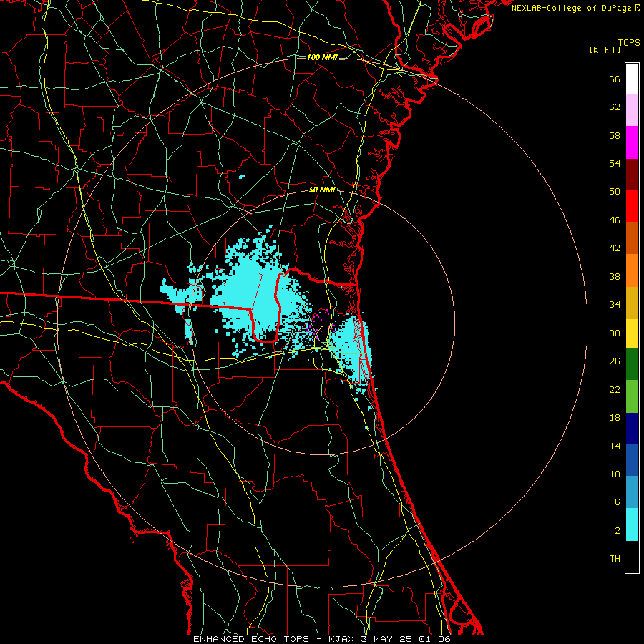Select the light steel-blue legend swatch
The height and width of the screenshot is (644, 644).
(632, 492)
